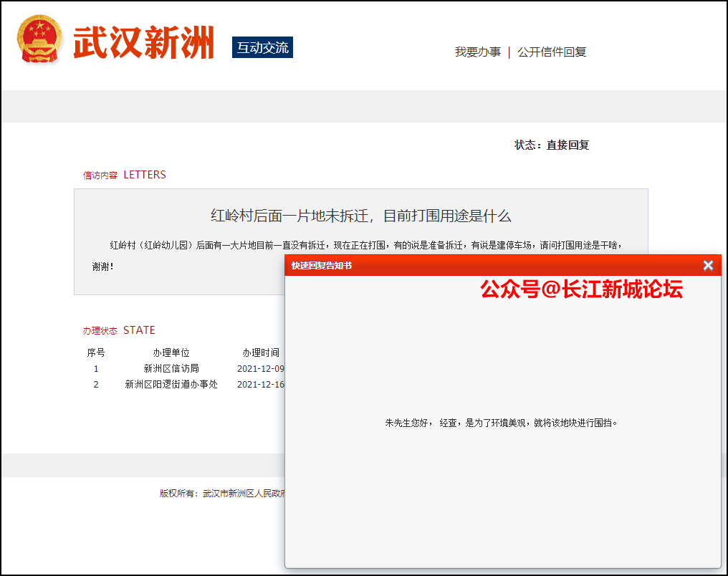Open the 互动交流 section
This screenshot has width=728, height=576.
[261, 47]
